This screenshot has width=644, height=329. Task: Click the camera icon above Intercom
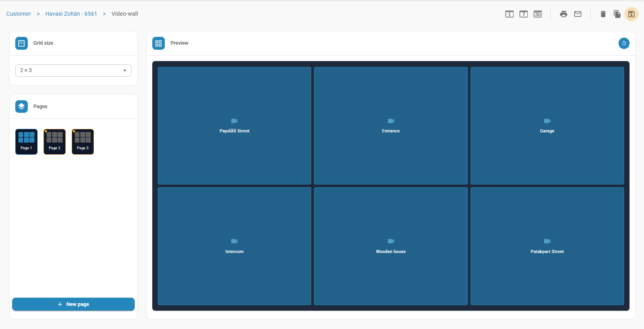235,241
